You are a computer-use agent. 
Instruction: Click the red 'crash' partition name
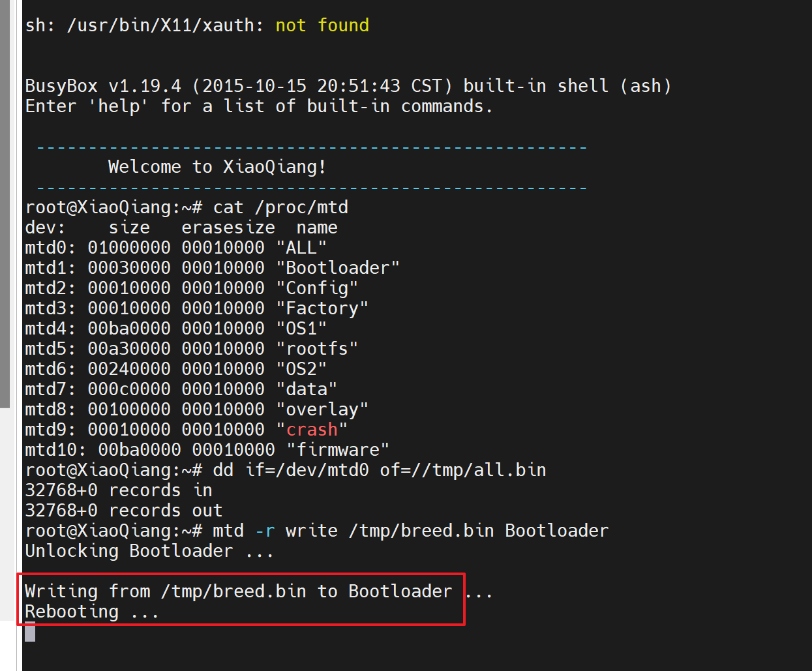(312, 430)
